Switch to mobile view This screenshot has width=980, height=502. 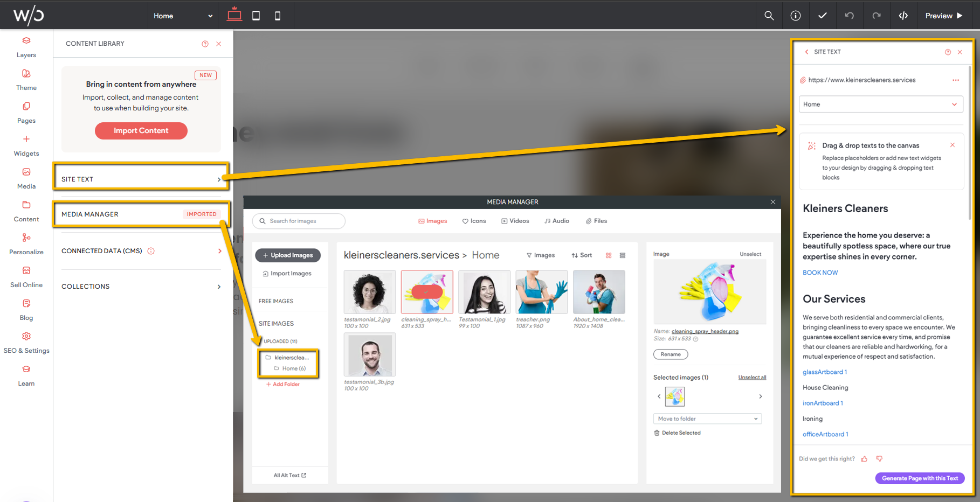[x=278, y=16]
